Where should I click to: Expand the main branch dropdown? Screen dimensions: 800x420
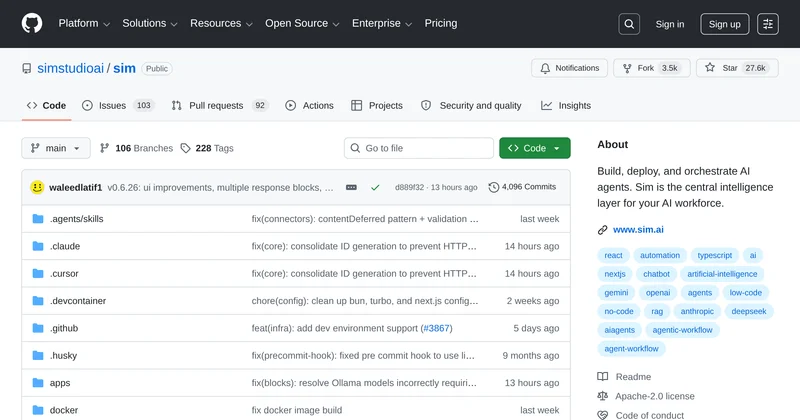(x=56, y=148)
